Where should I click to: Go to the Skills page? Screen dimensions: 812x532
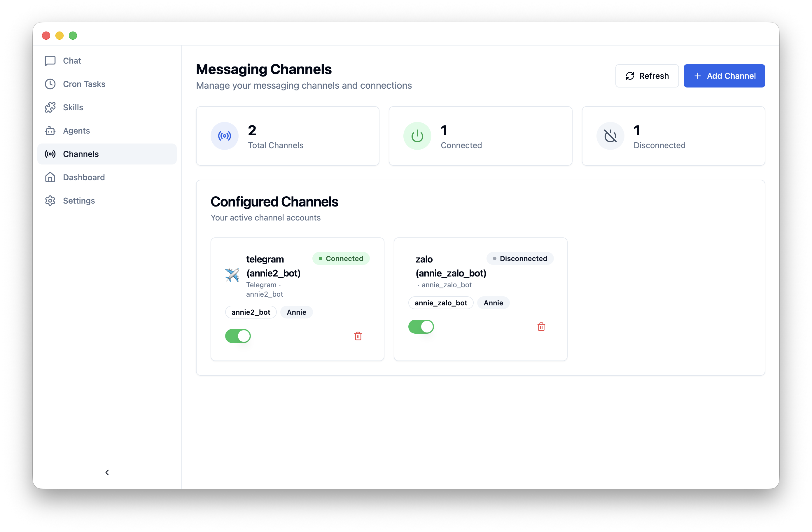[x=73, y=108]
